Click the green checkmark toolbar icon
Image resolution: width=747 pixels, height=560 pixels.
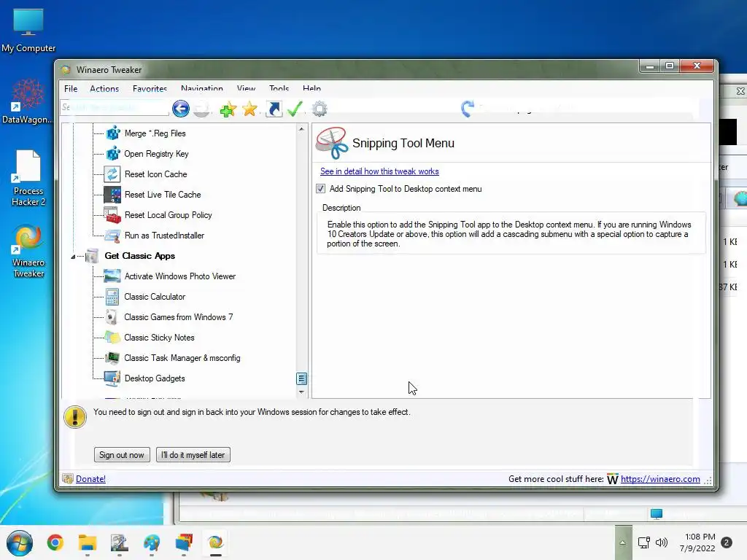click(295, 109)
